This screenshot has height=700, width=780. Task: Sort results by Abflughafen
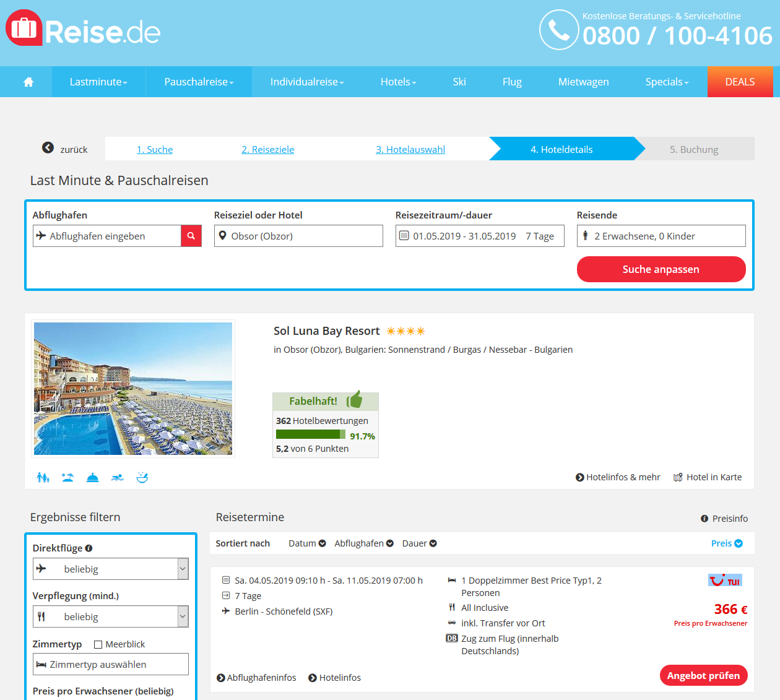(x=364, y=543)
